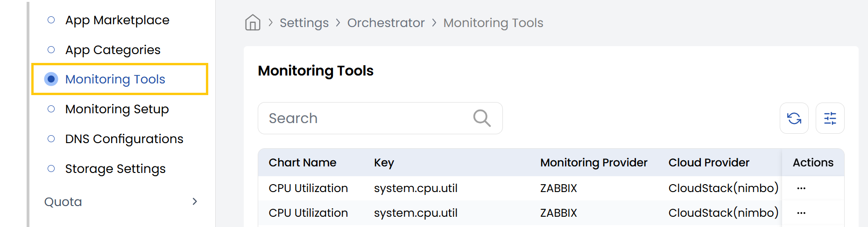This screenshot has width=868, height=227.
Task: Click chevron after Settings in breadcrumb
Action: coord(338,23)
